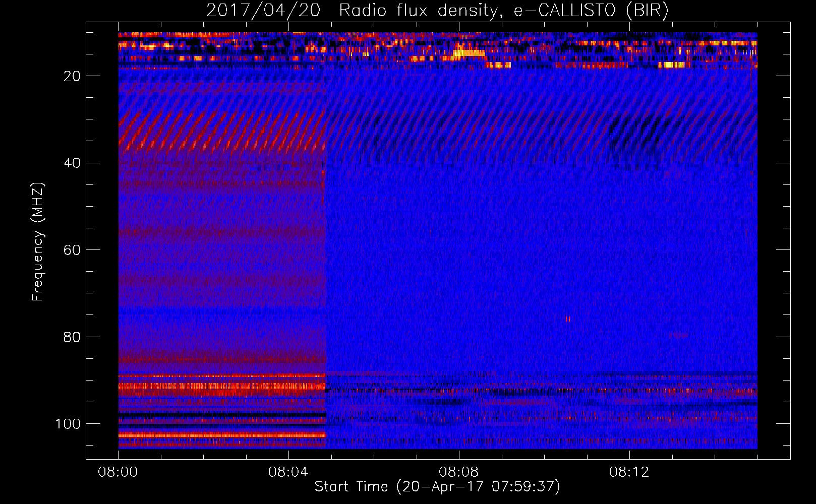Click the 'Start Time (20-Apr-17 07:59:37)' label
Viewport: 816px width, 504px height.
click(437, 487)
